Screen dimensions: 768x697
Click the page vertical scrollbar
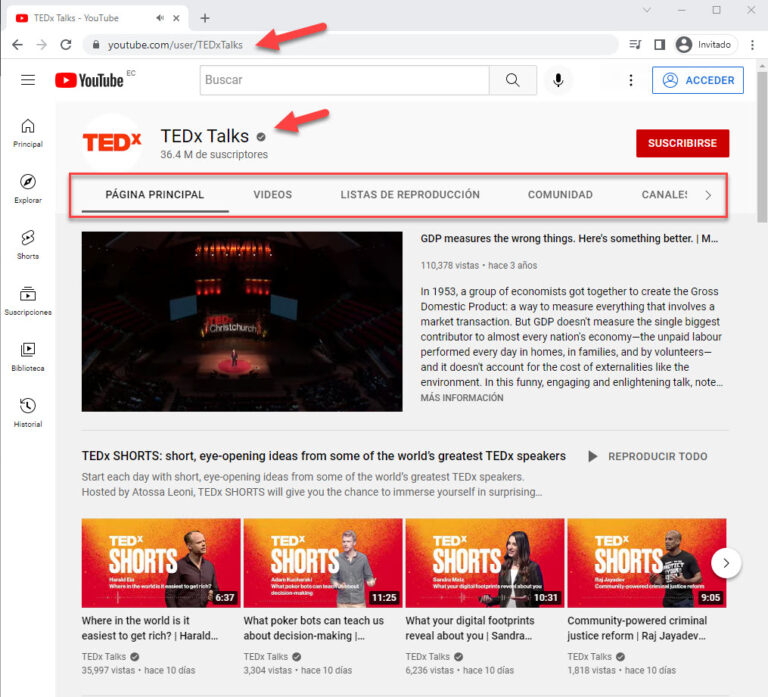point(762,147)
